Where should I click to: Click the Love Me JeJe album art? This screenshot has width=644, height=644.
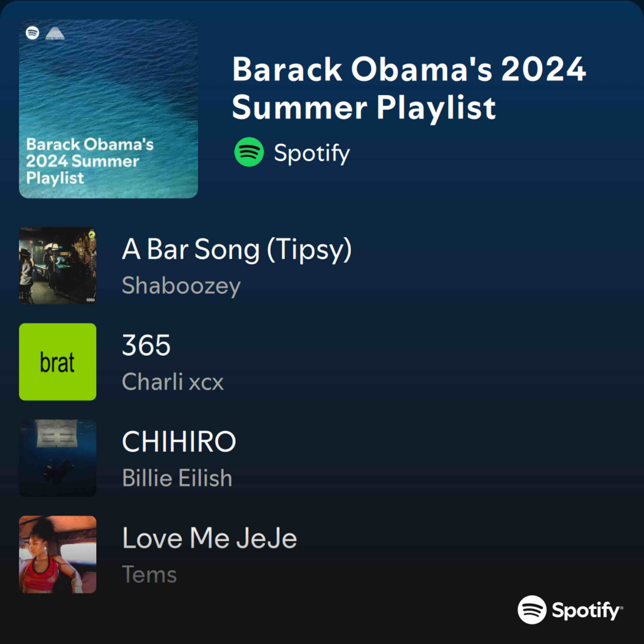[x=57, y=554]
